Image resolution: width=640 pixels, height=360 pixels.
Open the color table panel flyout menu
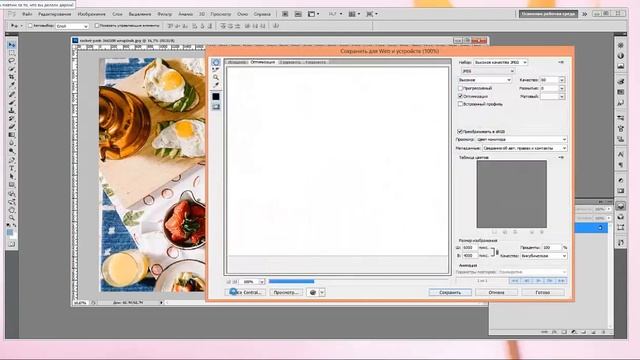[561, 157]
